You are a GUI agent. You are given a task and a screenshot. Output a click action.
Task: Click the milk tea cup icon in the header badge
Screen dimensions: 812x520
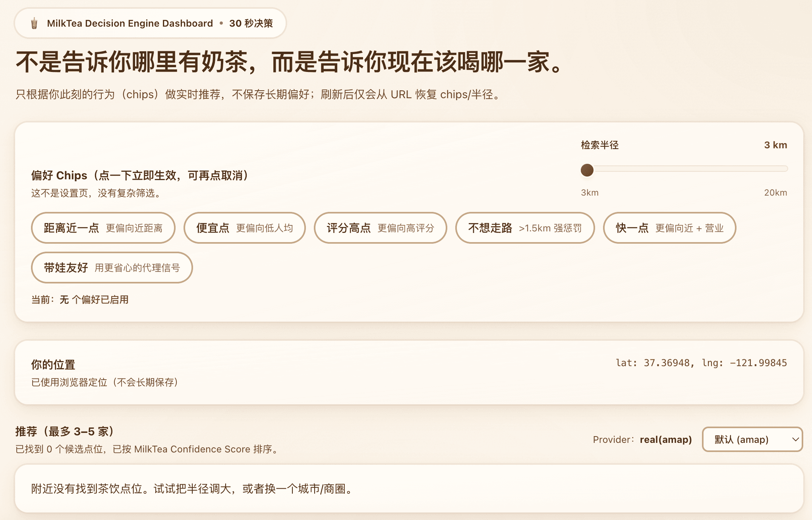(34, 23)
